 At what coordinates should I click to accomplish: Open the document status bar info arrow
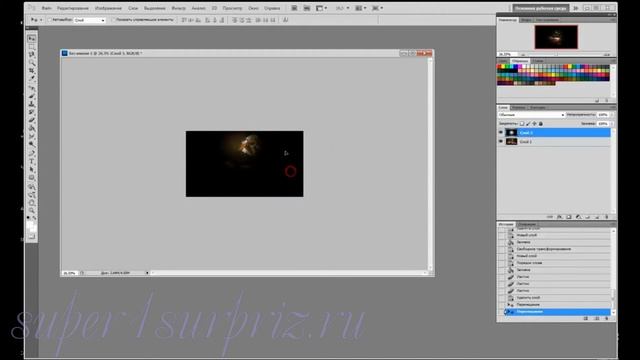147,273
